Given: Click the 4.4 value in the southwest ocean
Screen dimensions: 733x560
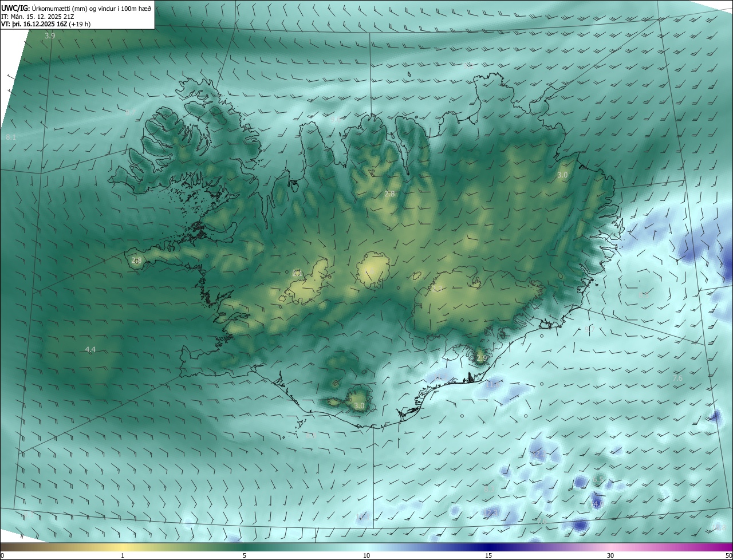Looking at the screenshot, I should [90, 349].
